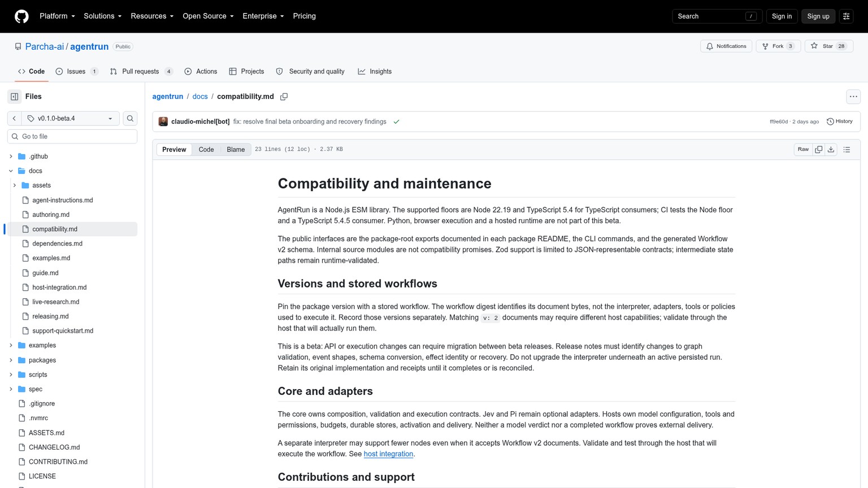The width and height of the screenshot is (868, 488).
Task: Switch file view to Code
Action: click(206, 150)
